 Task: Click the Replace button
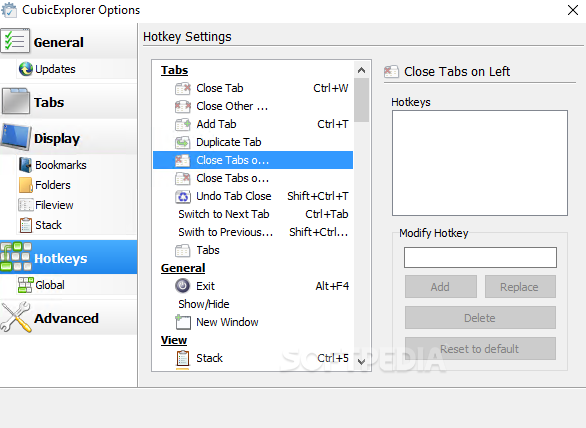point(520,287)
